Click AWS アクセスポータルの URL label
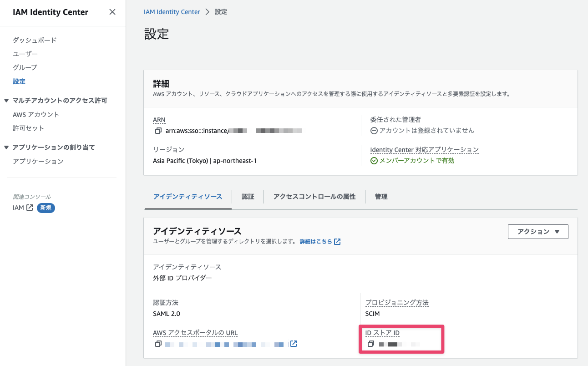Screen dimensions: 588x366 pos(195,333)
